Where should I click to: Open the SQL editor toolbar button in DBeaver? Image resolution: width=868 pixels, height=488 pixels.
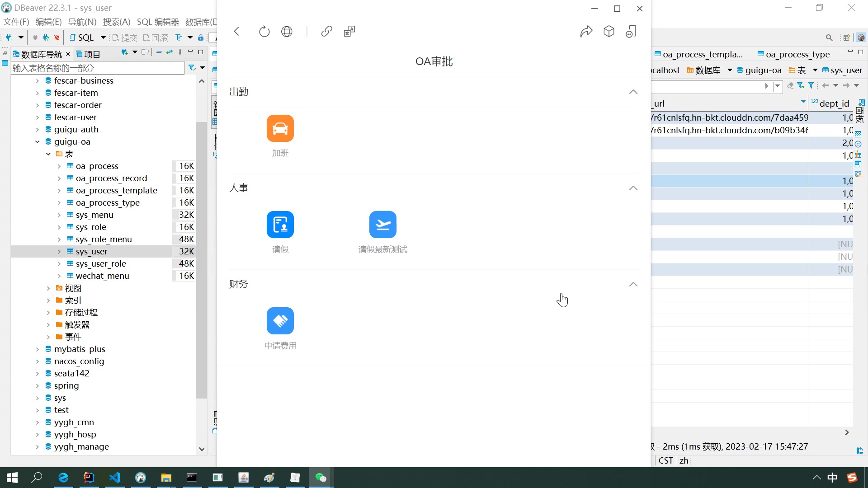tap(82, 38)
